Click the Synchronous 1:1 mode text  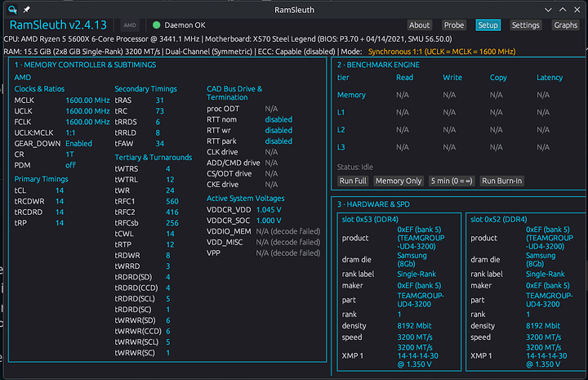coord(442,51)
